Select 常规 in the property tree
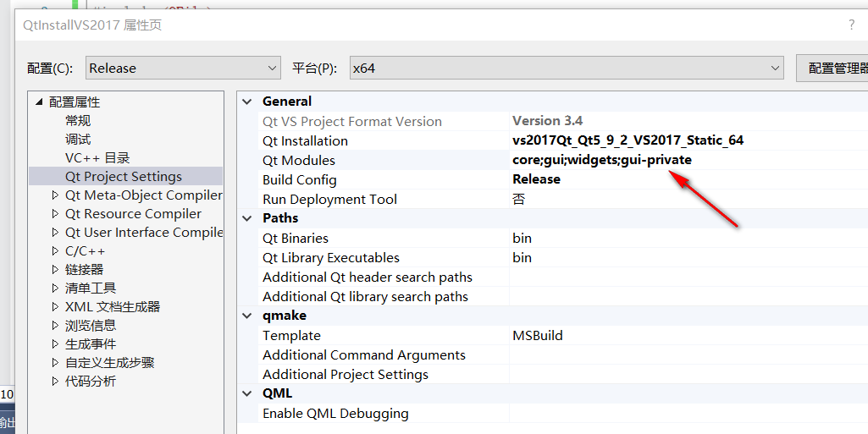This screenshot has height=434, width=868. [78, 121]
